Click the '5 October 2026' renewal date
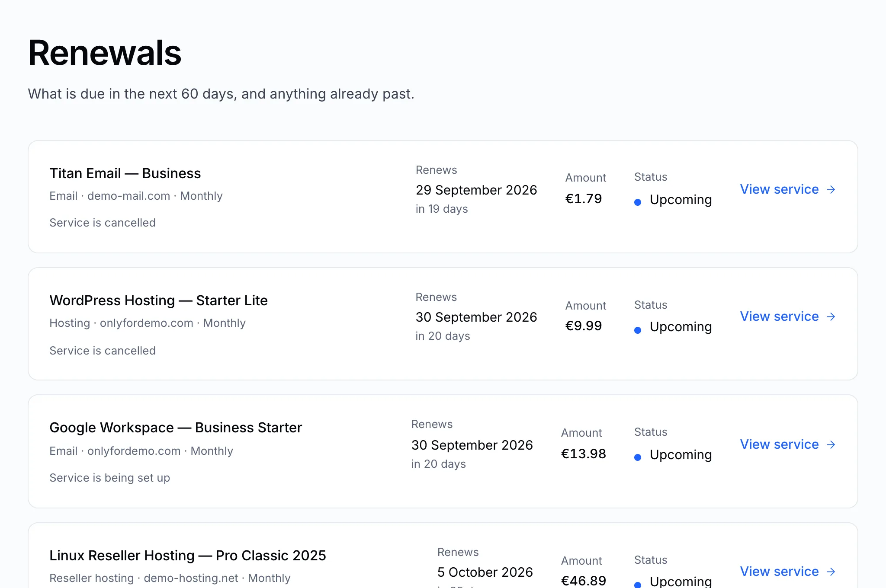 coord(485,572)
